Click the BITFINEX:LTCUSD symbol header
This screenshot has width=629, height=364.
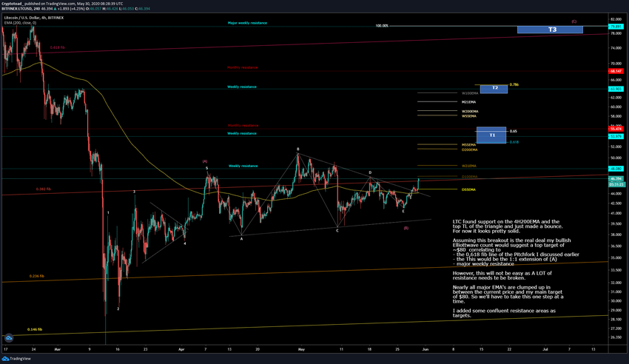16,8
